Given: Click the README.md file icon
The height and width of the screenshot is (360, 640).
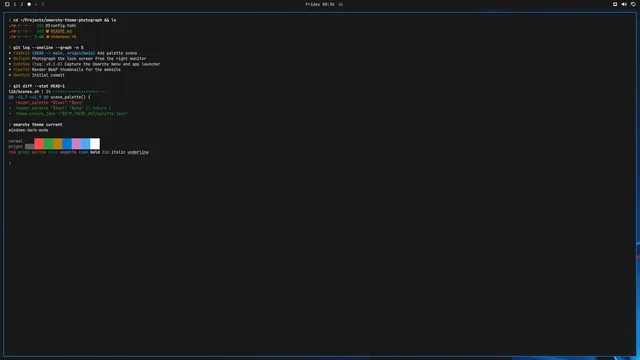Looking at the screenshot, I should pos(47,31).
